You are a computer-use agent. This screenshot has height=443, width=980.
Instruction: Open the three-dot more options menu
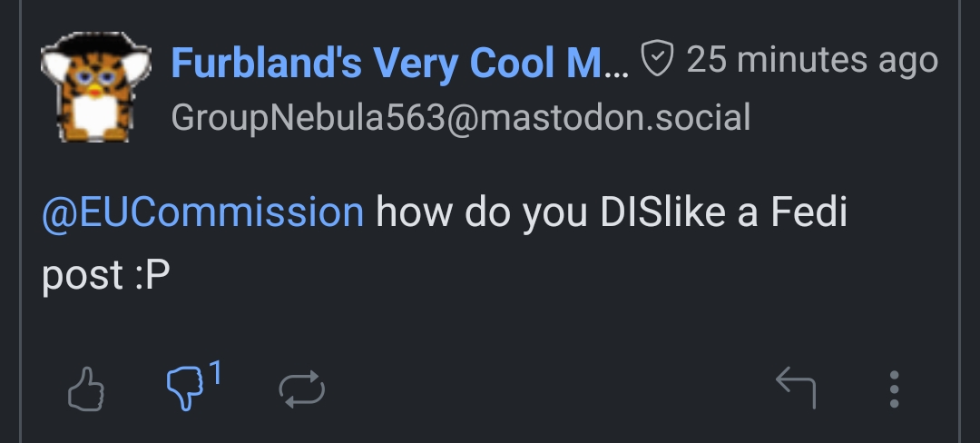pos(894,389)
